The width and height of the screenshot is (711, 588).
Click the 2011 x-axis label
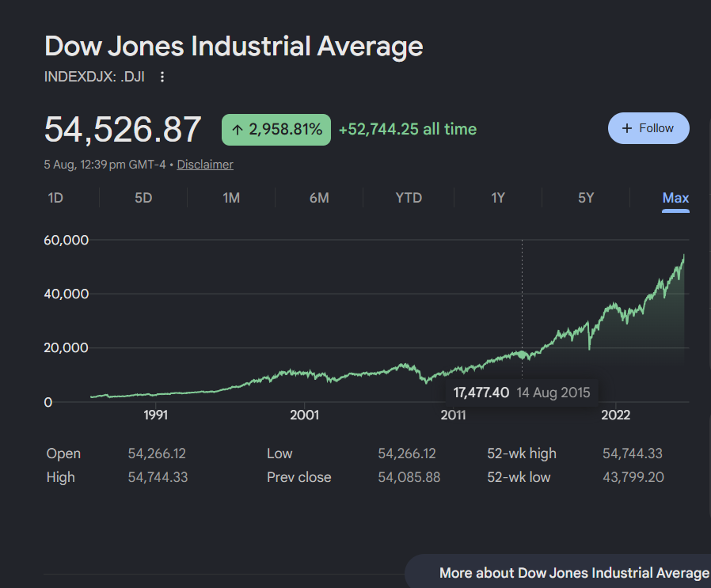tap(453, 415)
